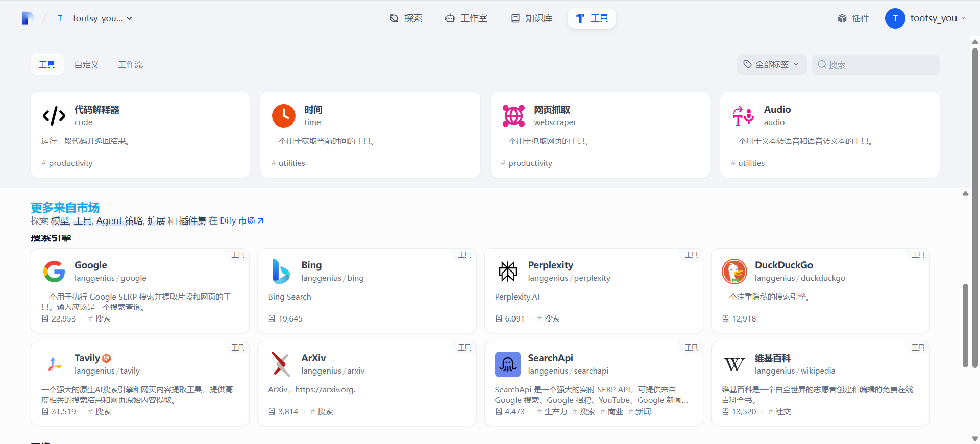Click the 搜索引擎 section heading
Viewport: 980px width, 444px height.
(51, 238)
